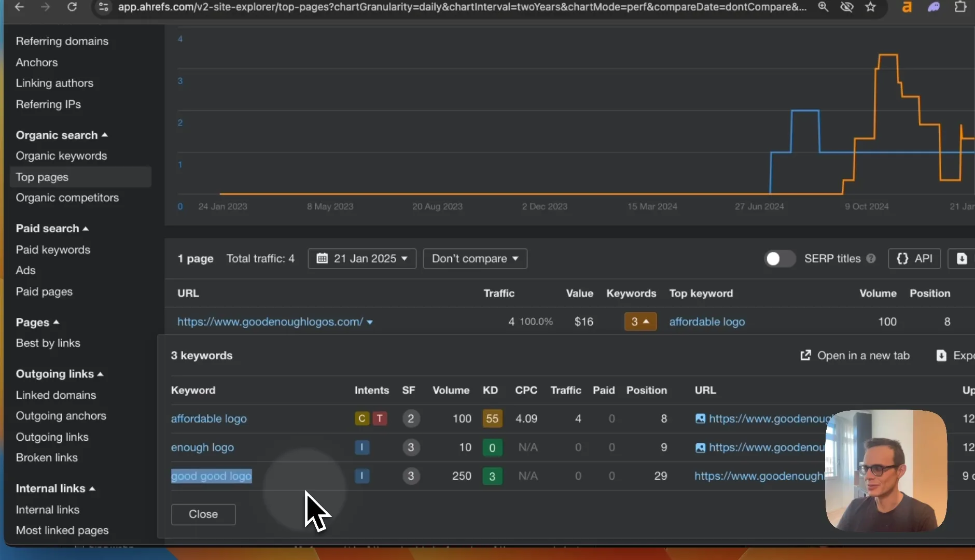Open Referring domains in the sidebar
The image size is (975, 560).
point(62,41)
